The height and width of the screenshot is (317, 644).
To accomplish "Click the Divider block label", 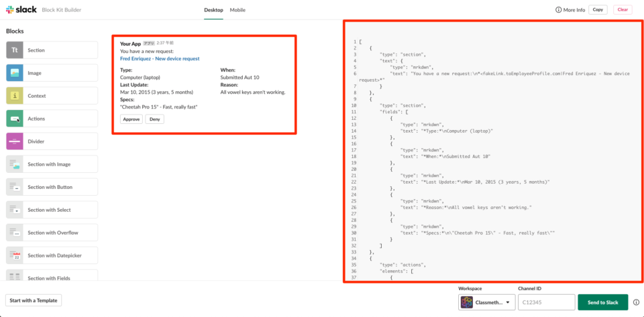I will 36,141.
